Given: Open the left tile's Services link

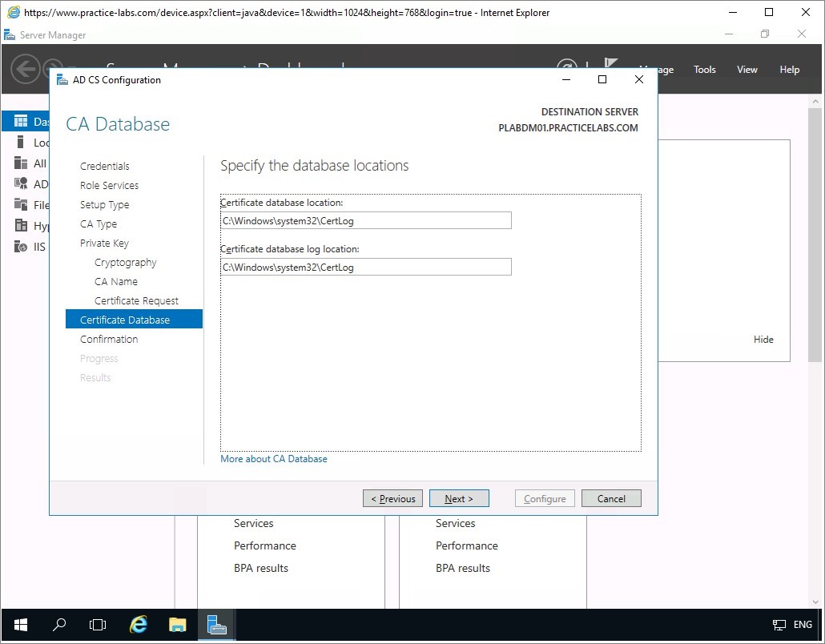Looking at the screenshot, I should [x=254, y=524].
